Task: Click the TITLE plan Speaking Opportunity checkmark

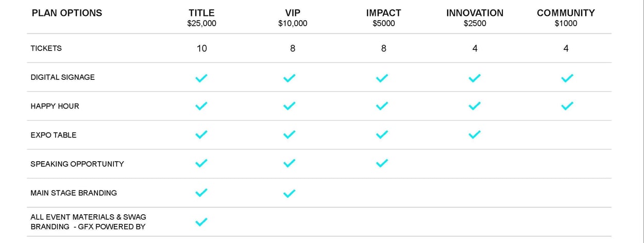Action: coord(201,164)
